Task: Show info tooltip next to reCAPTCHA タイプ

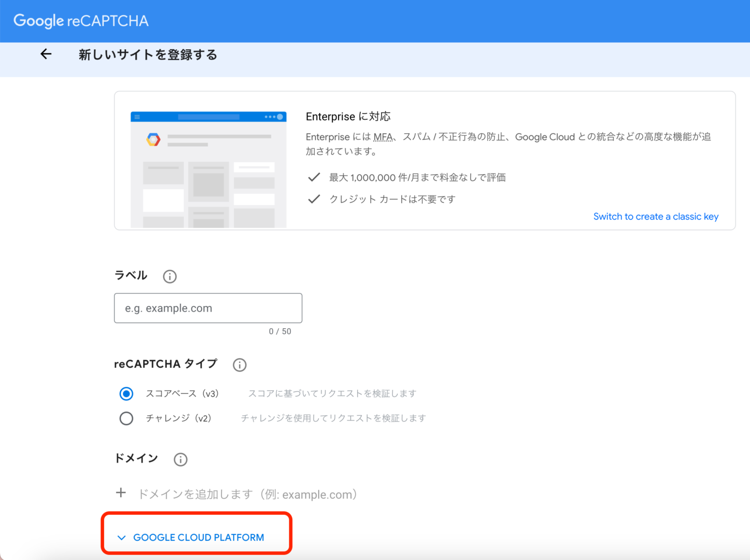Action: click(x=239, y=365)
